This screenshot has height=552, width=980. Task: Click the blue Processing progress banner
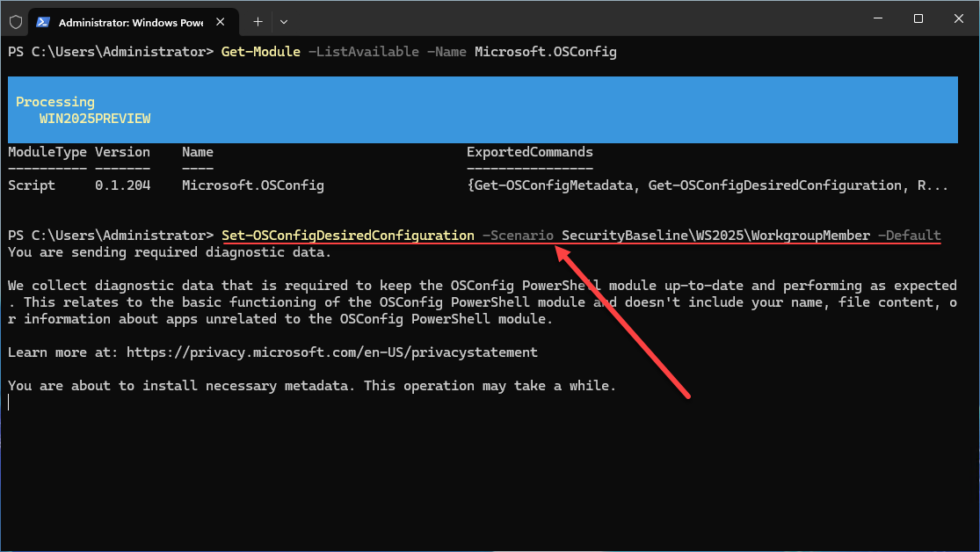click(482, 110)
